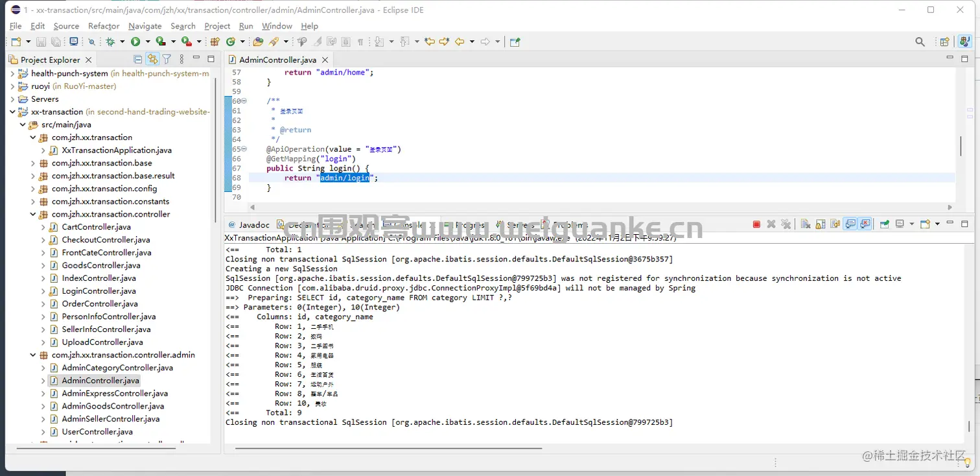Open the Open Console dropdown arrow
980x476 pixels.
click(x=937, y=224)
